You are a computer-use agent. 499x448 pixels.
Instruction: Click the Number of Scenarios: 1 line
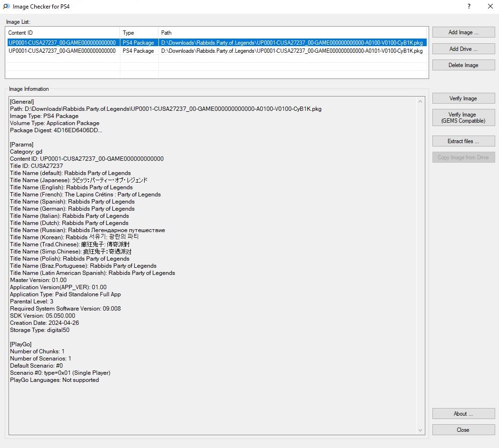[x=40, y=359]
